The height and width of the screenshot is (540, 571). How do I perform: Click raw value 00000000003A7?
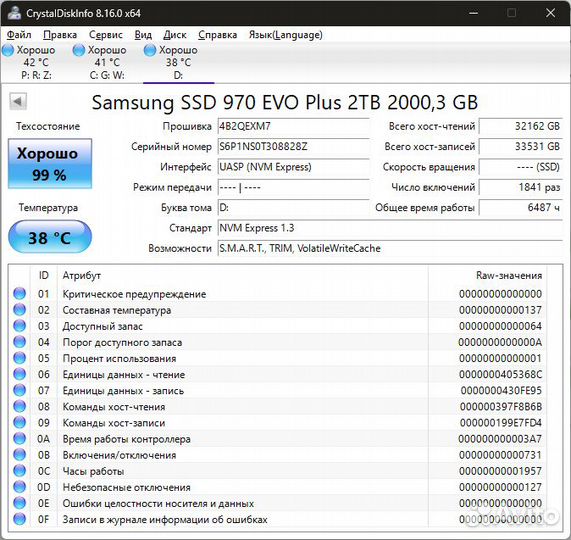[x=500, y=439]
